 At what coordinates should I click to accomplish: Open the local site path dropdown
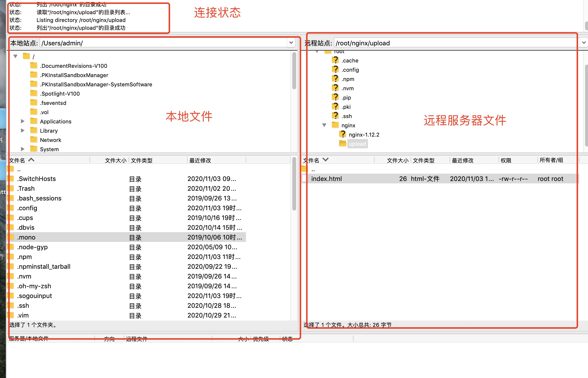pos(291,43)
